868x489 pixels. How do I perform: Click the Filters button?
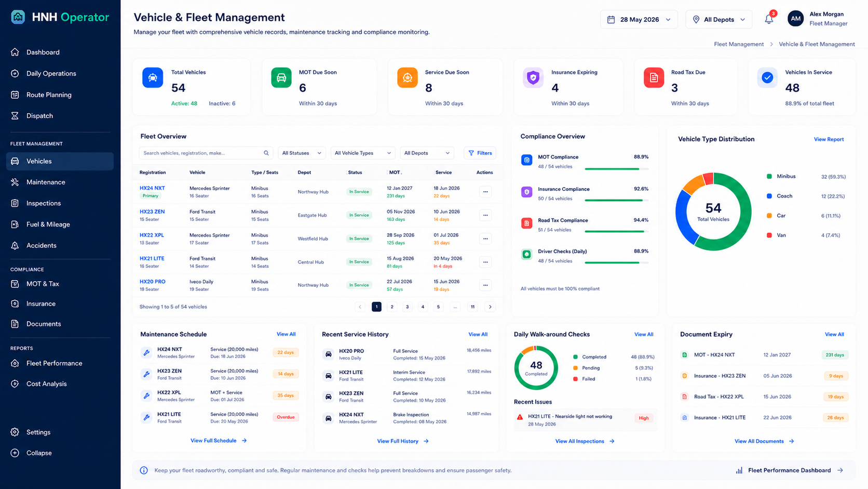[480, 153]
